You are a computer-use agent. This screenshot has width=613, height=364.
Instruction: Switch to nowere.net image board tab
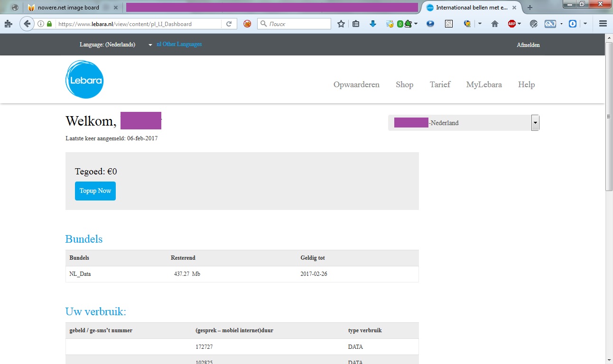[x=68, y=8]
